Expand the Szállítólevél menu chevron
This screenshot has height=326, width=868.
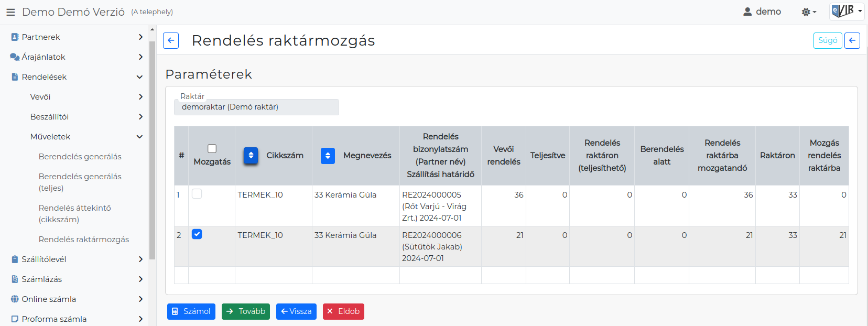140,259
